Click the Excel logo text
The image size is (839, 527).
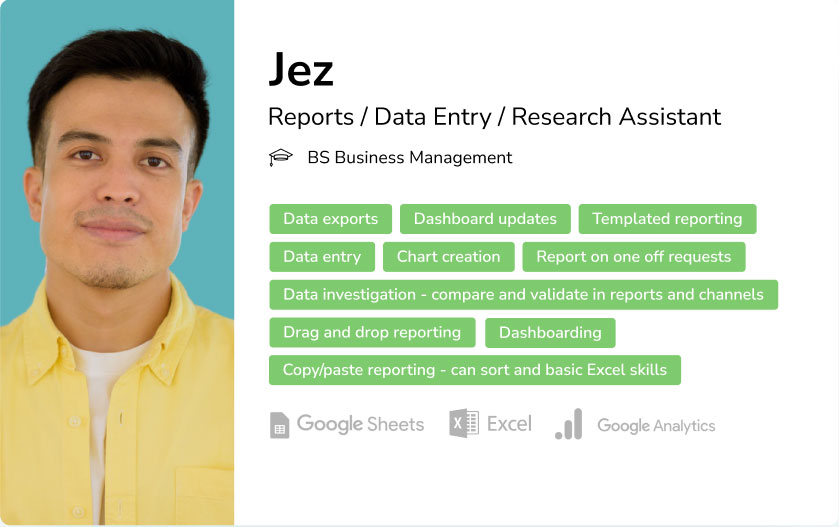click(x=509, y=424)
